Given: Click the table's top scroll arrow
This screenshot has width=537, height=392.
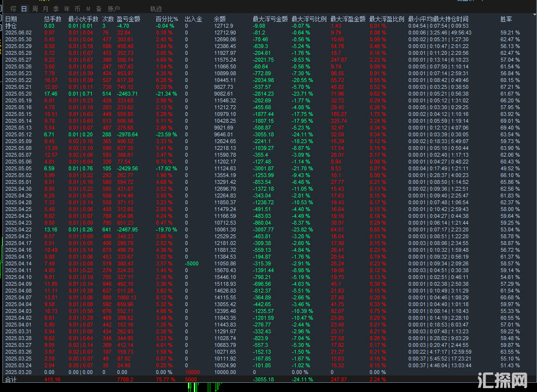Looking at the screenshot, I should (535, 15).
